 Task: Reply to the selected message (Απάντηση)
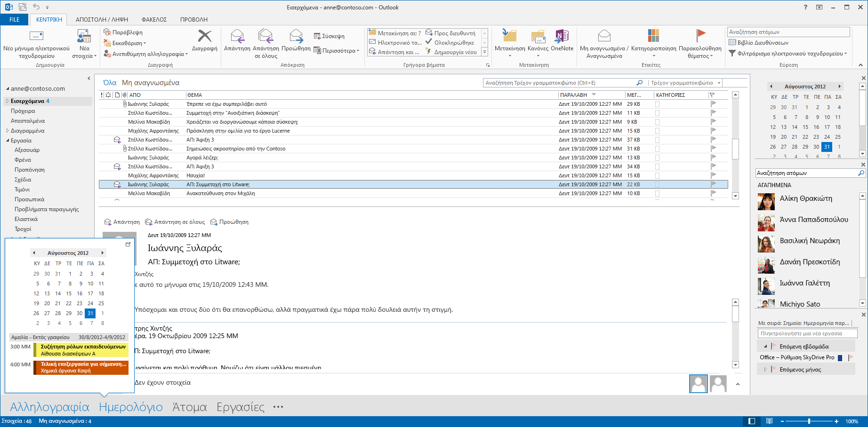pyautogui.click(x=237, y=40)
